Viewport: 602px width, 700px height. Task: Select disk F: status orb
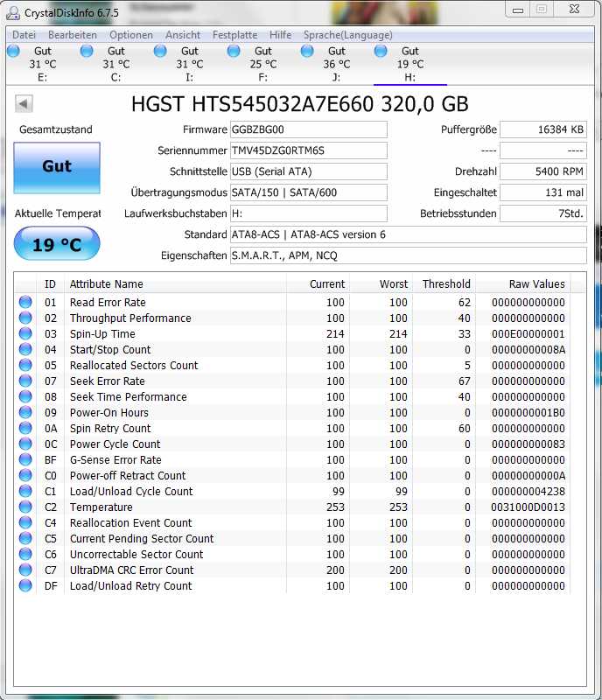[234, 51]
